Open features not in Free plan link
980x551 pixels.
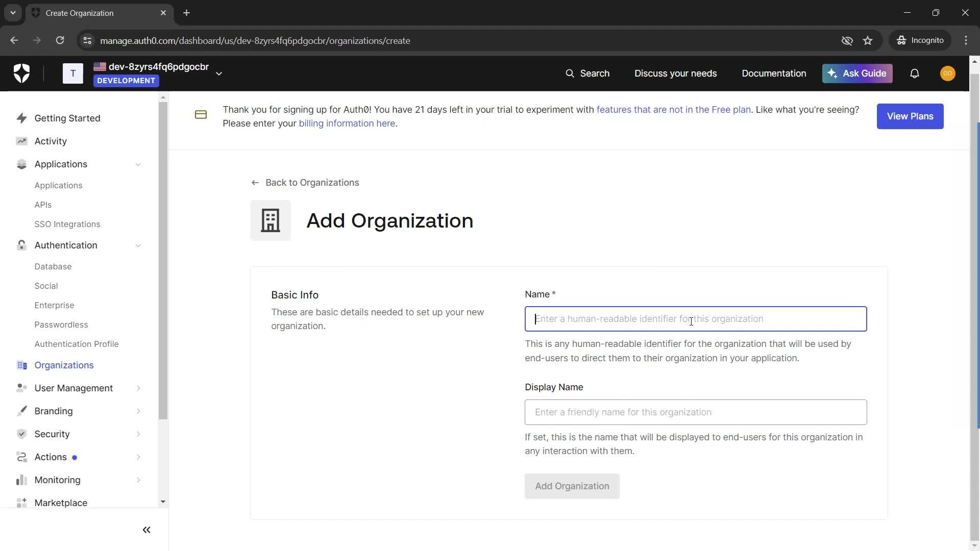click(673, 110)
